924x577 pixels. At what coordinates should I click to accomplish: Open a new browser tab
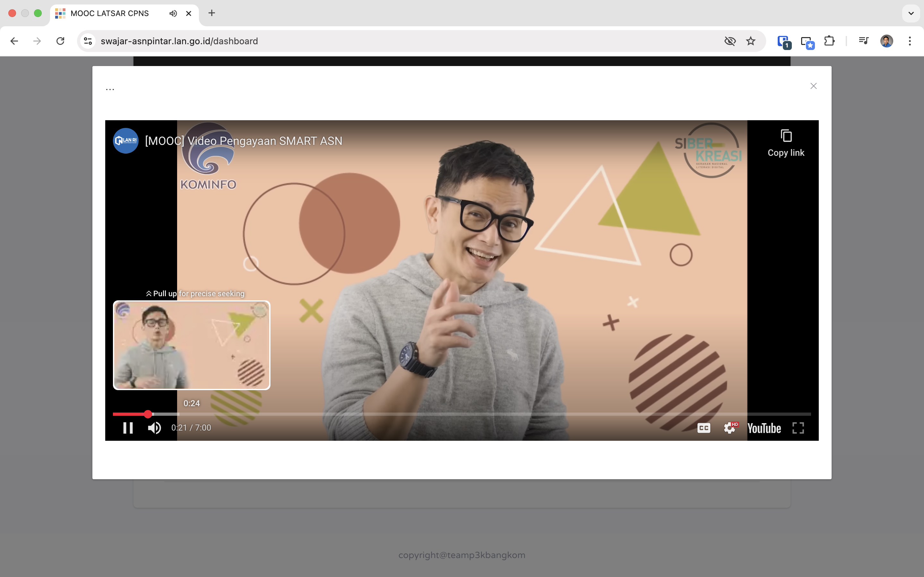[x=211, y=13]
